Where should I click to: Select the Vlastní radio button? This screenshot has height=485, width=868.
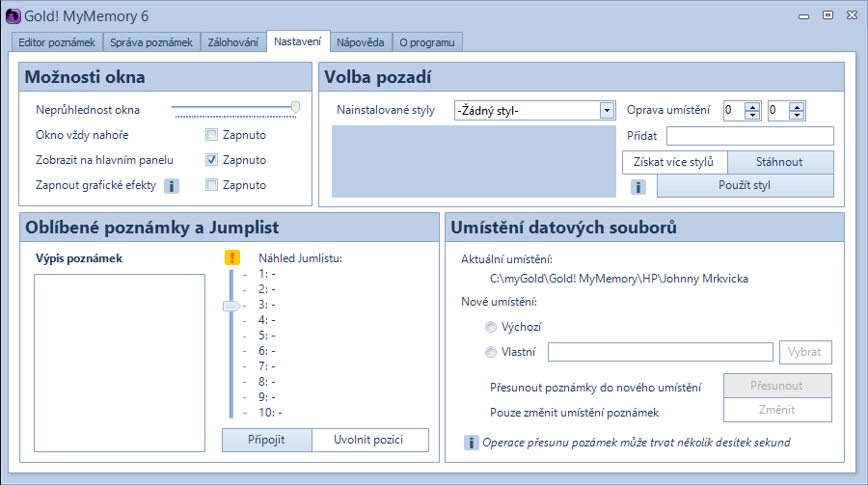491,352
